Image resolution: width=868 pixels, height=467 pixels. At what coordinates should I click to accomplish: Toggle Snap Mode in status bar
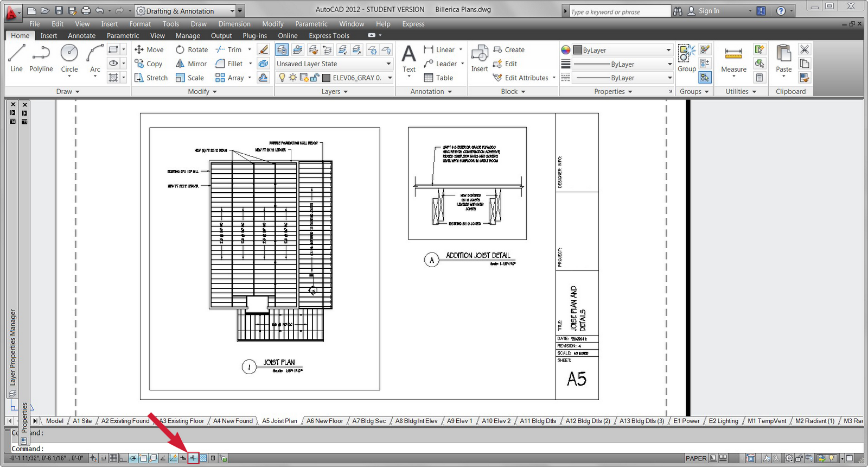[x=103, y=458]
